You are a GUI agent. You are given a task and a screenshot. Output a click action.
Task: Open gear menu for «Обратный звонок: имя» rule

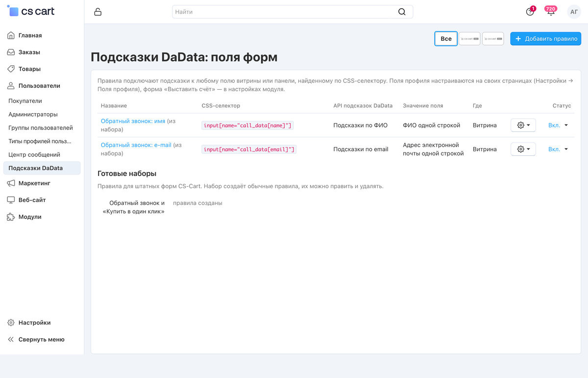[523, 125]
